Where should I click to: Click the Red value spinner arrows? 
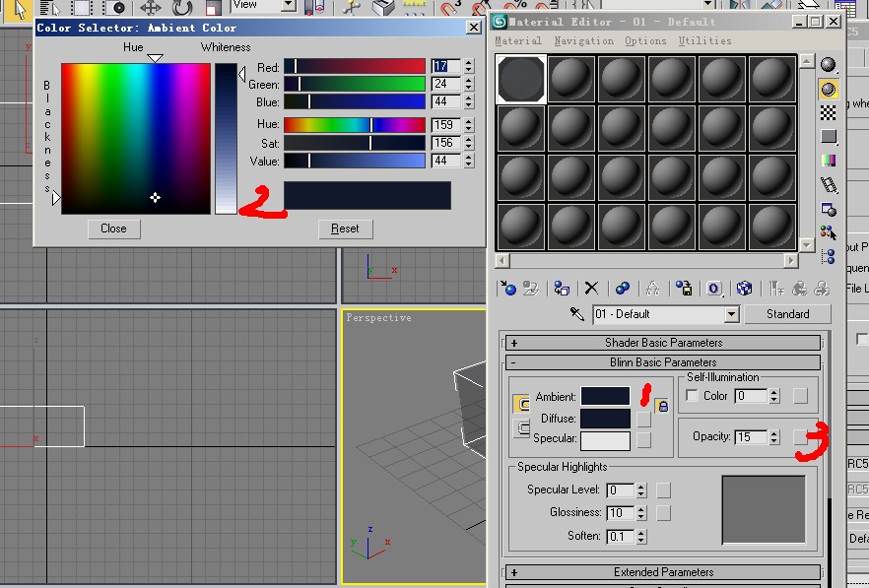(469, 67)
